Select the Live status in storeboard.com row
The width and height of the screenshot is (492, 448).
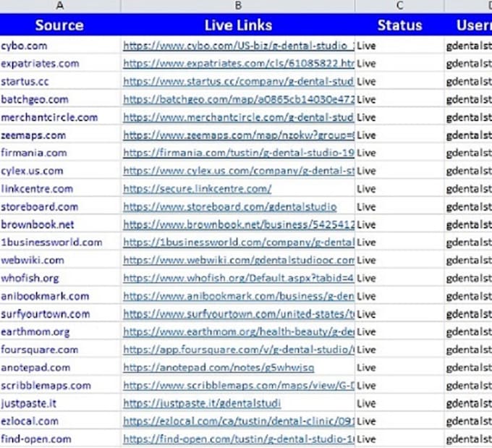coord(399,207)
